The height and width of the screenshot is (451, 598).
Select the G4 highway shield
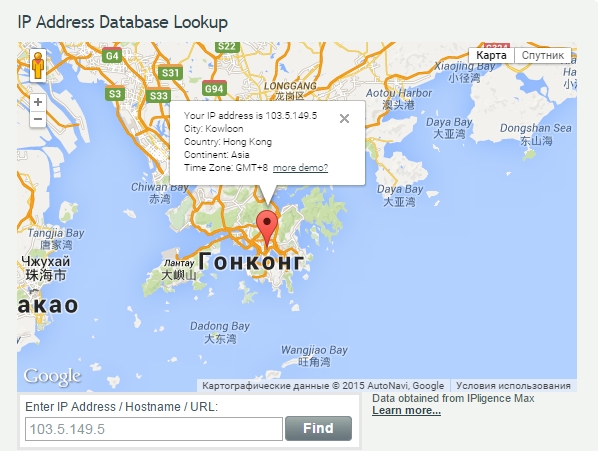[x=112, y=56]
